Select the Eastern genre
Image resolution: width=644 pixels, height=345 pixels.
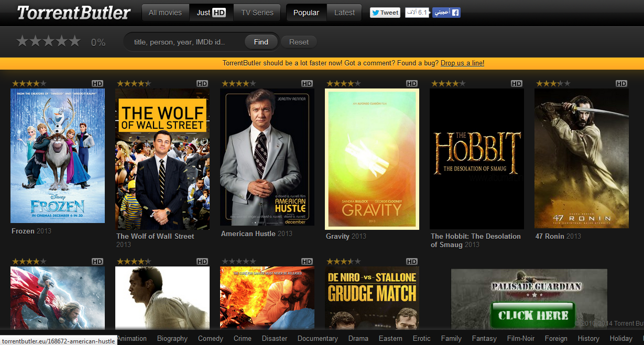(390, 338)
